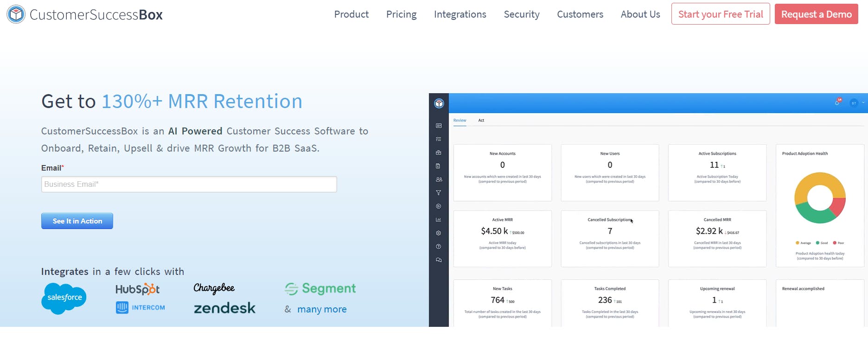This screenshot has width=868, height=344.
Task: Open the contact card icon in dashboard sidebar
Action: (439, 126)
